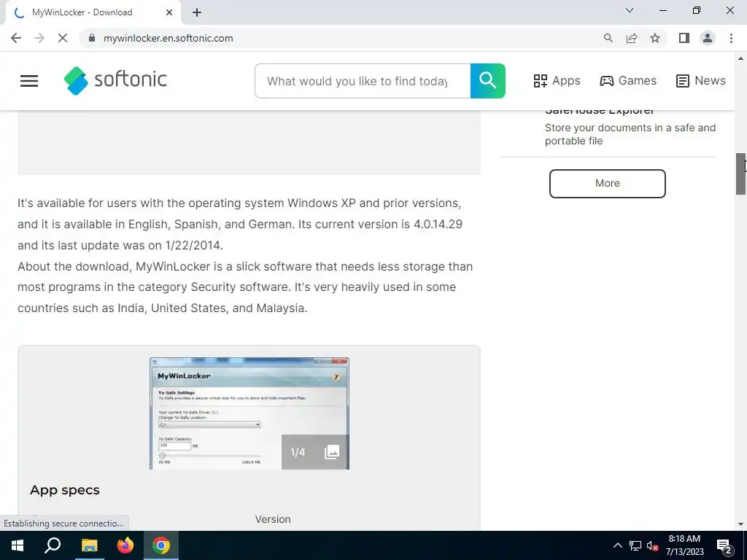Click the muted volume tray icon
747x560 pixels.
pos(653,545)
